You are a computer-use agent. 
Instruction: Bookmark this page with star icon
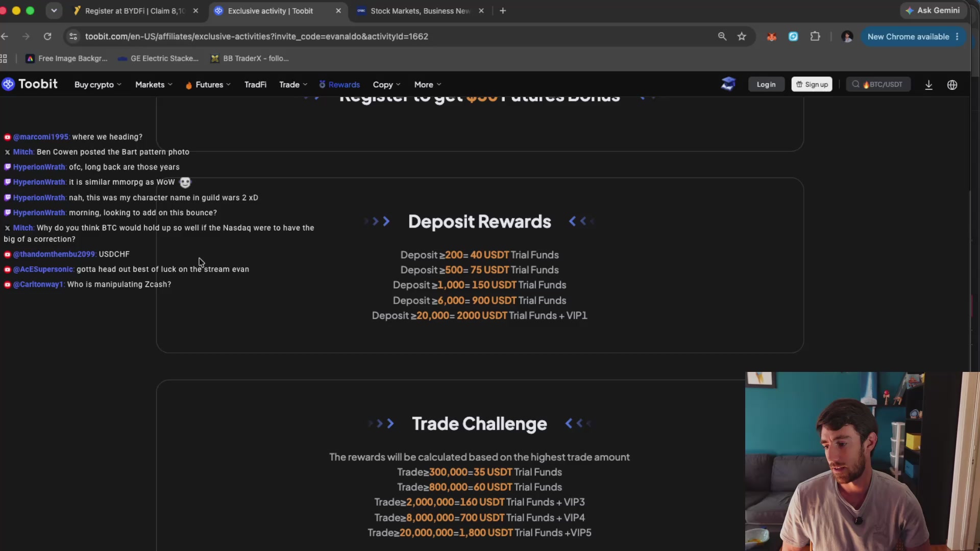coord(742,36)
